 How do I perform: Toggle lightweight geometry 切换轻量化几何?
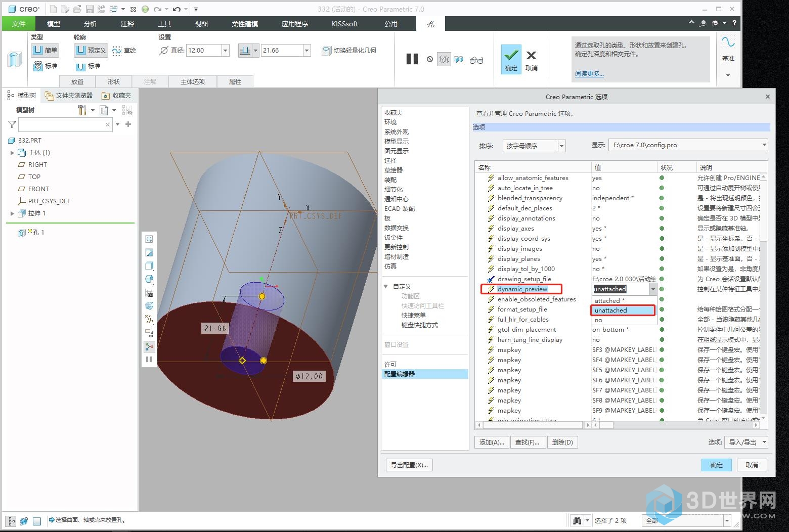(349, 51)
